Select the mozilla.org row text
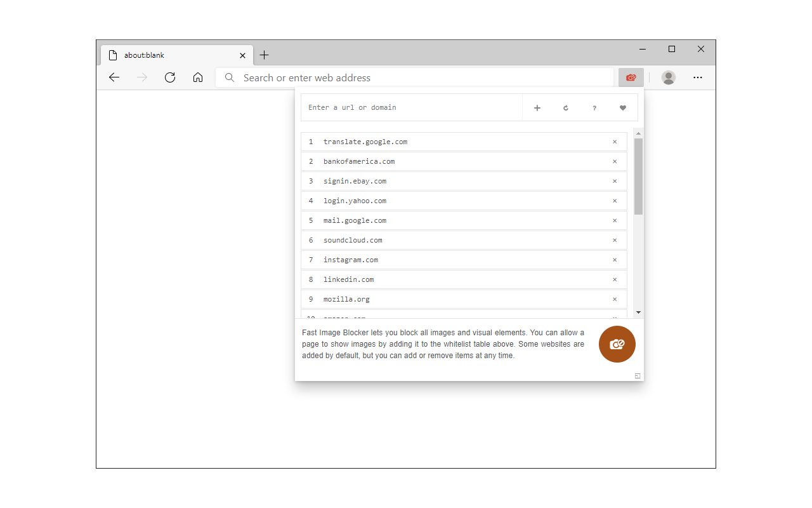Viewport: 812px width, 508px height. [346, 299]
